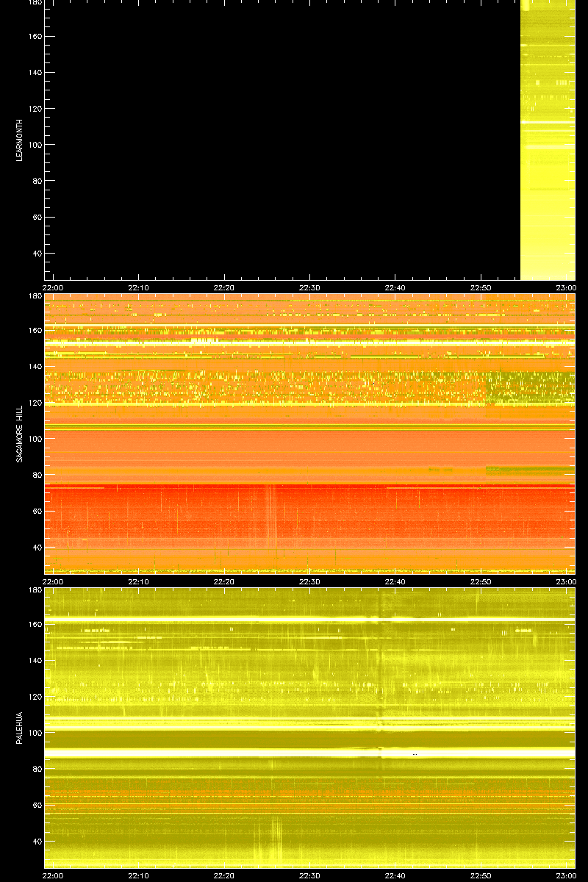Click 22:10 time label under Palehua plot
Viewport: 588px width, 882px height.
point(139,875)
